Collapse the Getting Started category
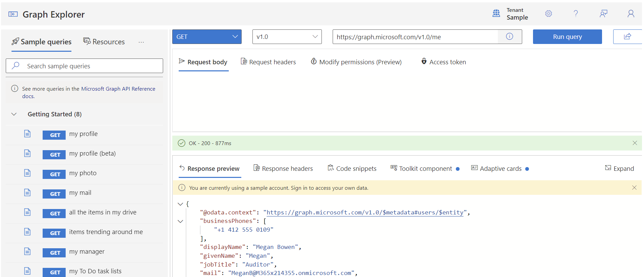Image resolution: width=644 pixels, height=277 pixels. [x=14, y=114]
